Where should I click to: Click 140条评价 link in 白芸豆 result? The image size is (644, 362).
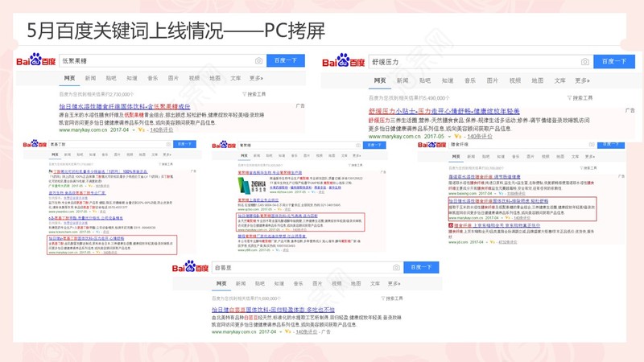pyautogui.click(x=307, y=331)
